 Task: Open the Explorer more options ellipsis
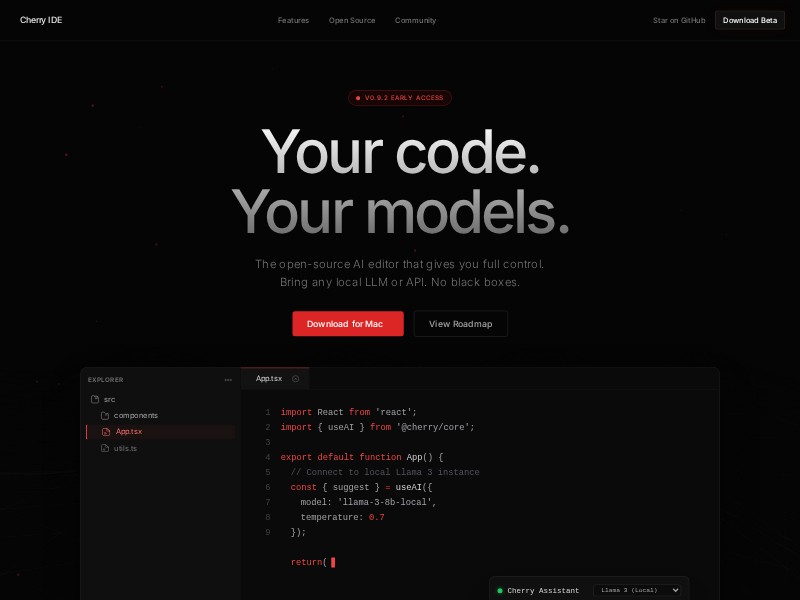coord(228,380)
